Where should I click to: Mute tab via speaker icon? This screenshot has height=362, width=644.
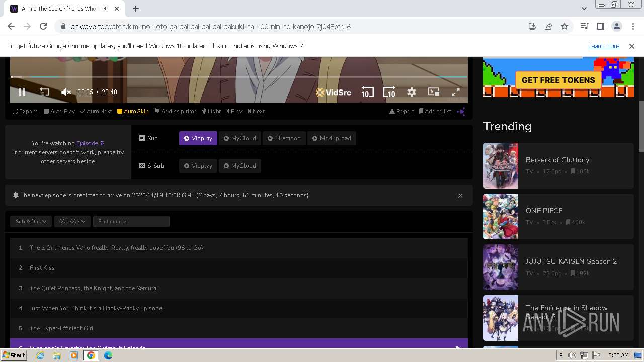click(106, 9)
